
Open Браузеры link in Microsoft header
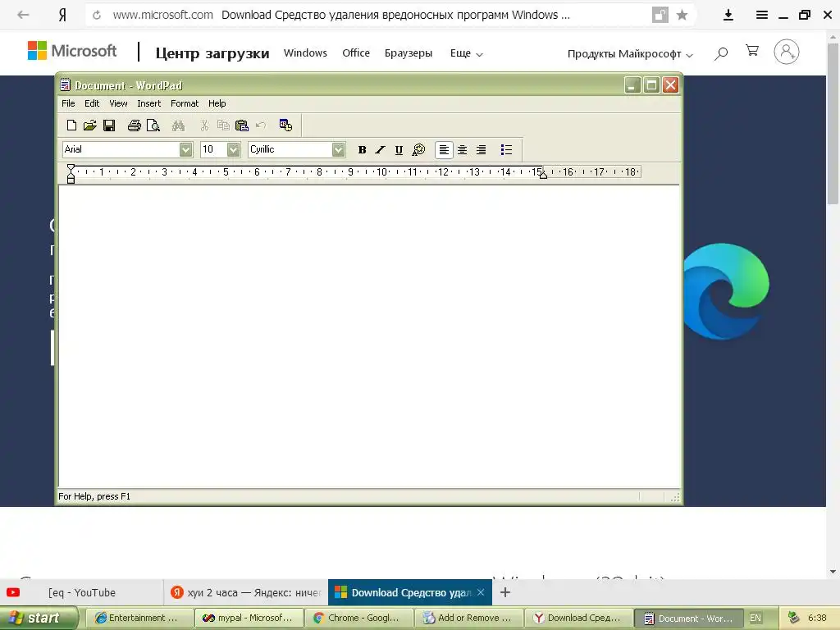tap(409, 53)
